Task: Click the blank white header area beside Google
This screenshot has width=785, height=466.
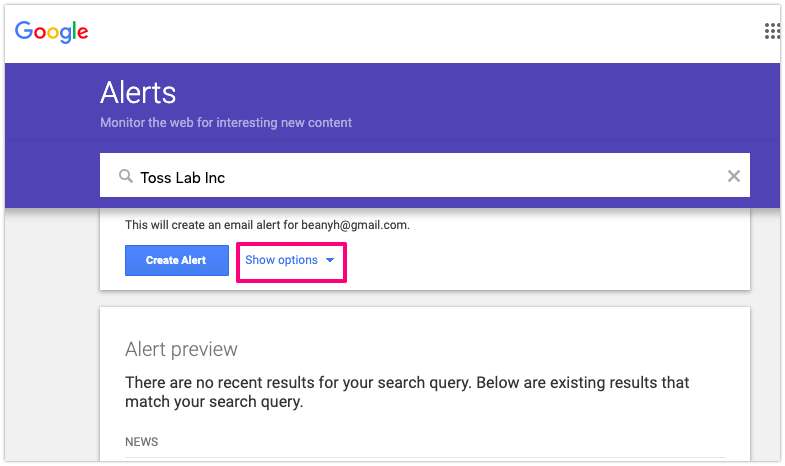Action: pyautogui.click(x=426, y=33)
